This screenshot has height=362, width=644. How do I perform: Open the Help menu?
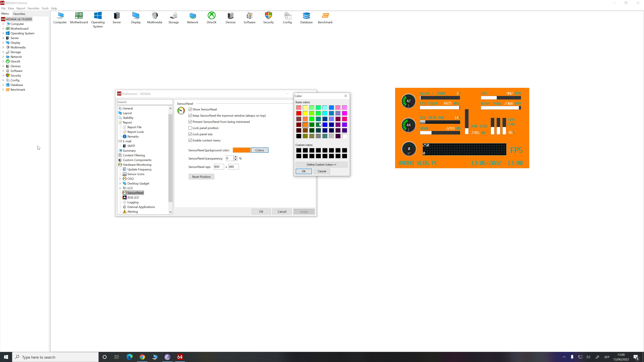[54, 8]
